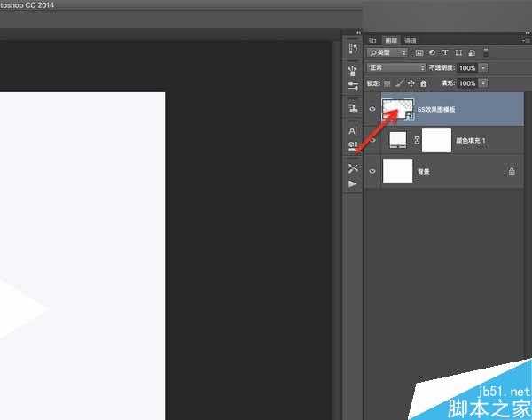Filter for adjustment layers icon
Screen dimensions: 532x420
click(x=433, y=52)
